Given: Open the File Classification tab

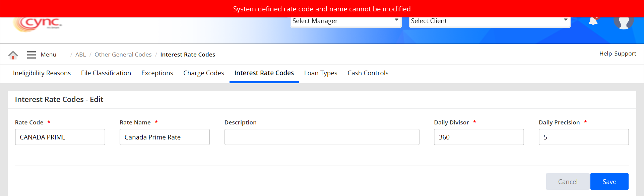Looking at the screenshot, I should pyautogui.click(x=106, y=73).
